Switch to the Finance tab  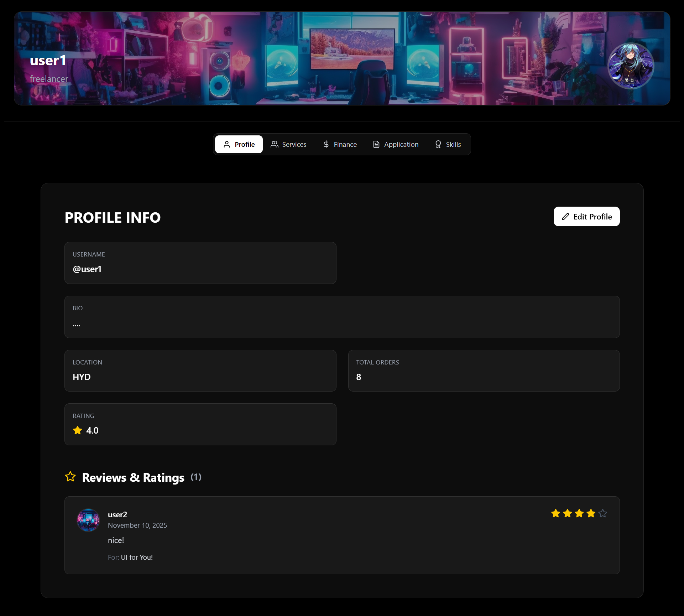tap(340, 144)
